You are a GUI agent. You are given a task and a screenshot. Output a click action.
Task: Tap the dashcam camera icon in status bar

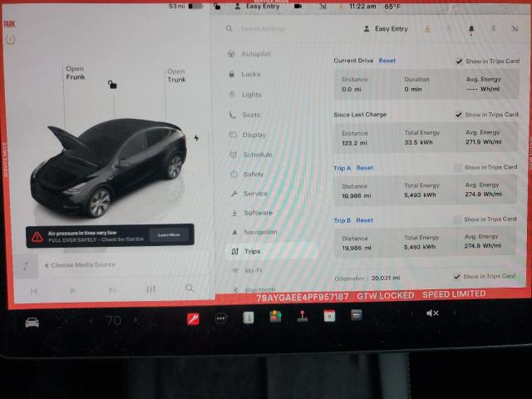[x=298, y=6]
